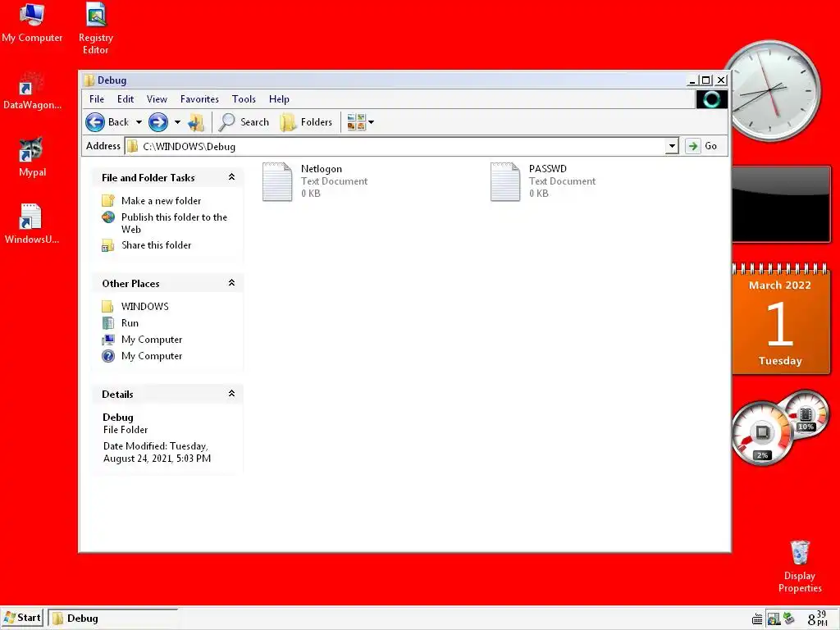Select the PASSWD text document
The width and height of the screenshot is (840, 630).
click(x=543, y=181)
